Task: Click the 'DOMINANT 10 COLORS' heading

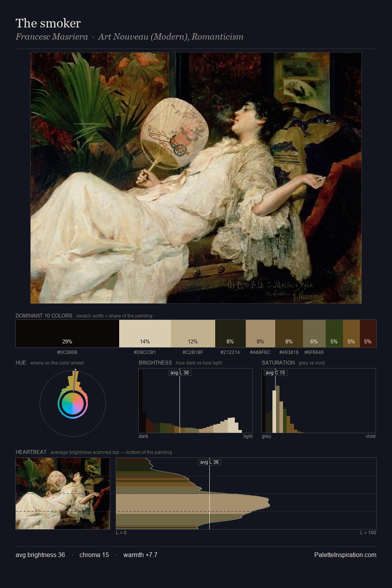Action: (x=44, y=316)
